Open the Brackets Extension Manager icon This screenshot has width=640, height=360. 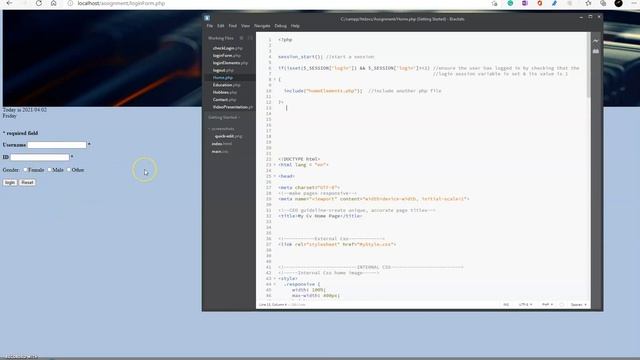596,51
